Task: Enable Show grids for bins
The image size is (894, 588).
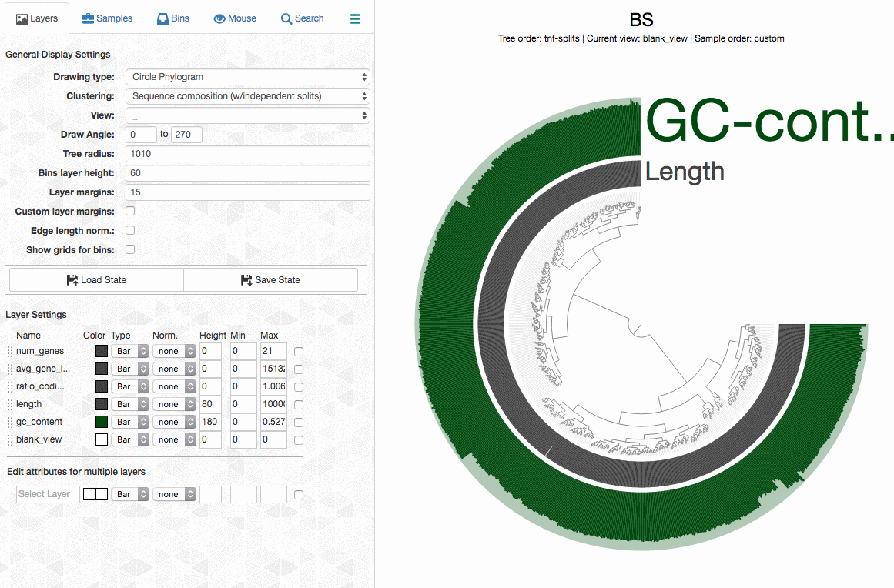Action: click(130, 249)
